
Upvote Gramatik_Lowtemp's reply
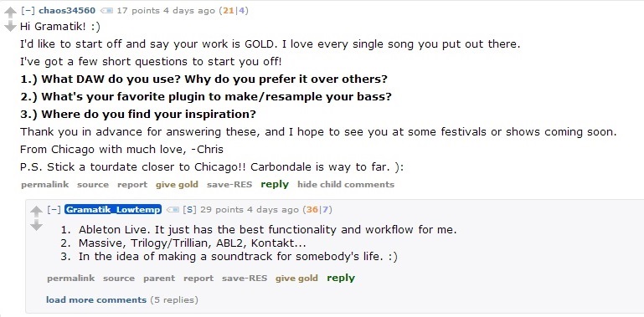(x=36, y=212)
